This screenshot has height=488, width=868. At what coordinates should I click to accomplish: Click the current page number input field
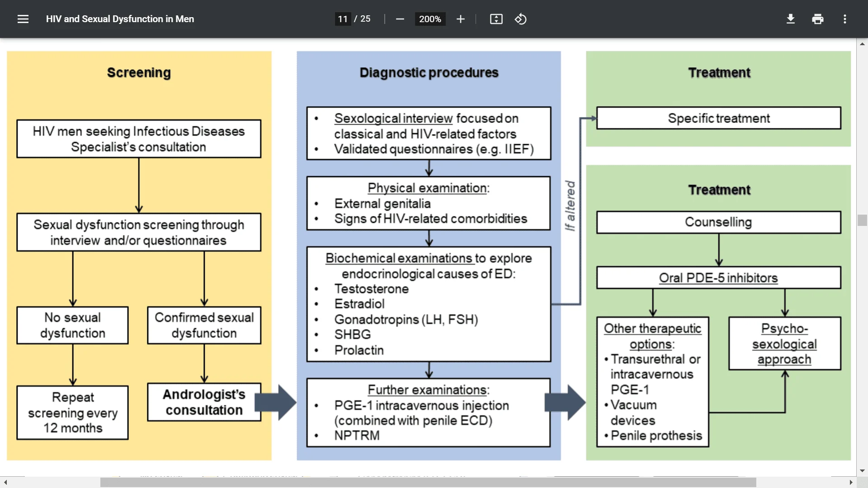(x=343, y=19)
